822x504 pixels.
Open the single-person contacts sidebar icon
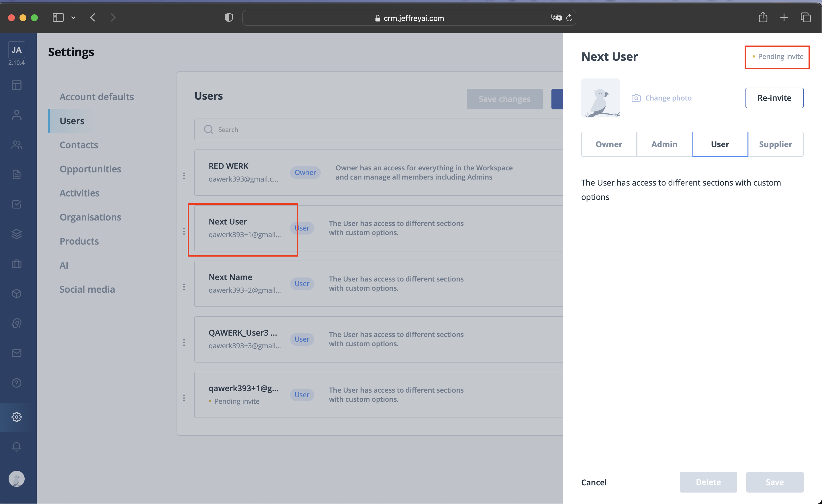tap(16, 115)
